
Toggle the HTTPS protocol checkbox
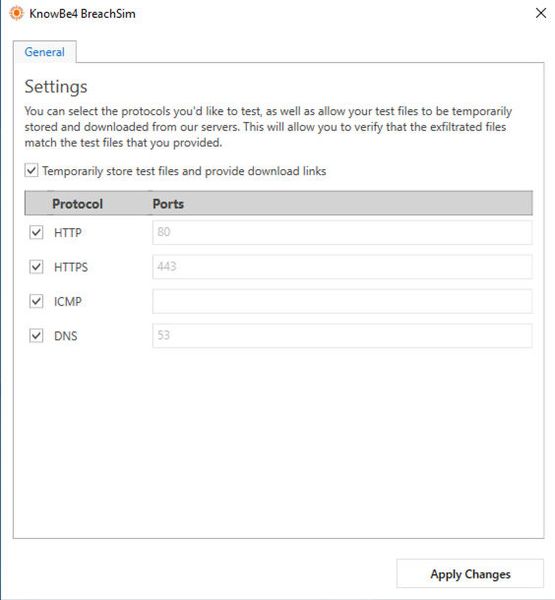(36, 267)
